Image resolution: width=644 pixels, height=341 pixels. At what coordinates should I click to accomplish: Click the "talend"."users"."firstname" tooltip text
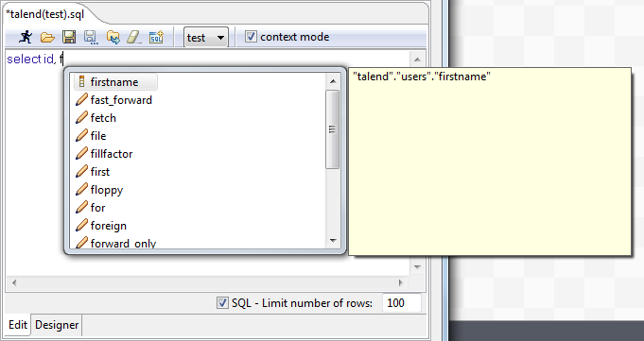(422, 77)
